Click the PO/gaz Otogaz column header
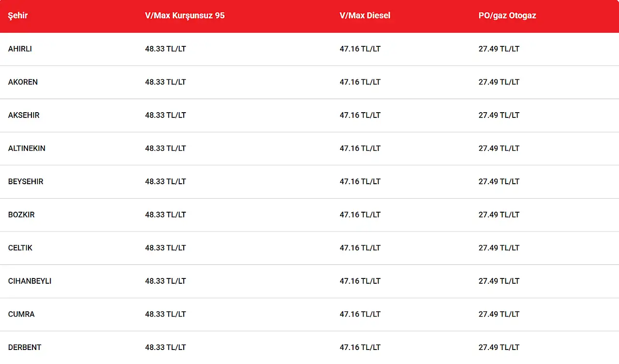 (x=507, y=15)
